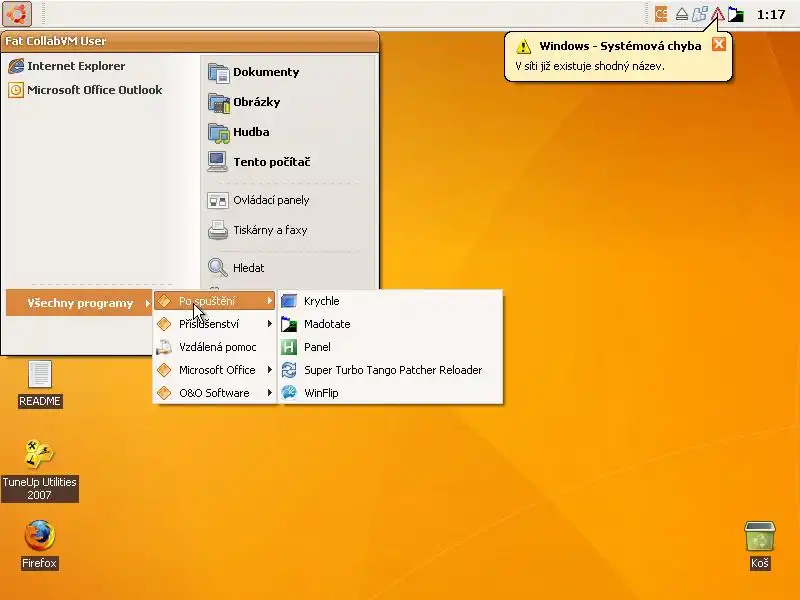Click the network computers tray icon

tap(700, 14)
